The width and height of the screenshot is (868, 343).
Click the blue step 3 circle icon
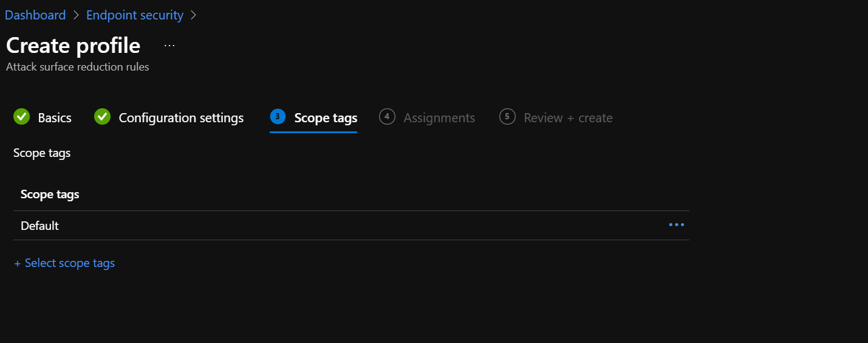point(278,117)
